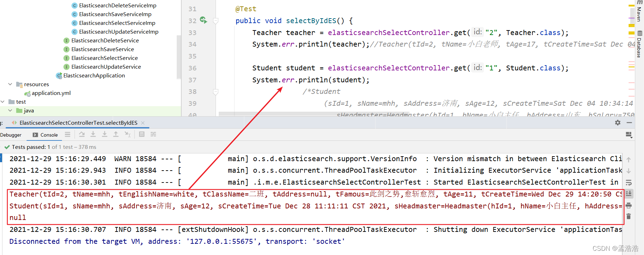Image resolution: width=644 pixels, height=255 pixels.
Task: Click the Run to Cursor icon
Action: pos(128,135)
